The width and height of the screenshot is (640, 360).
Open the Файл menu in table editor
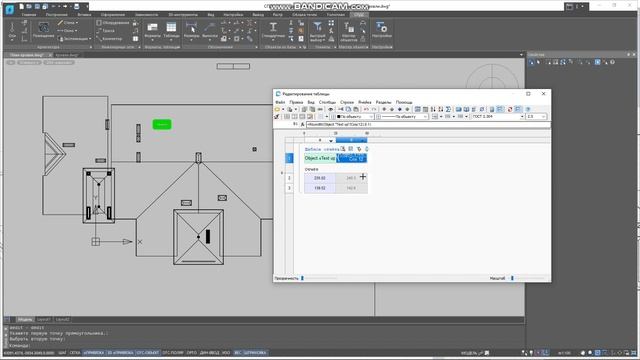coord(280,102)
